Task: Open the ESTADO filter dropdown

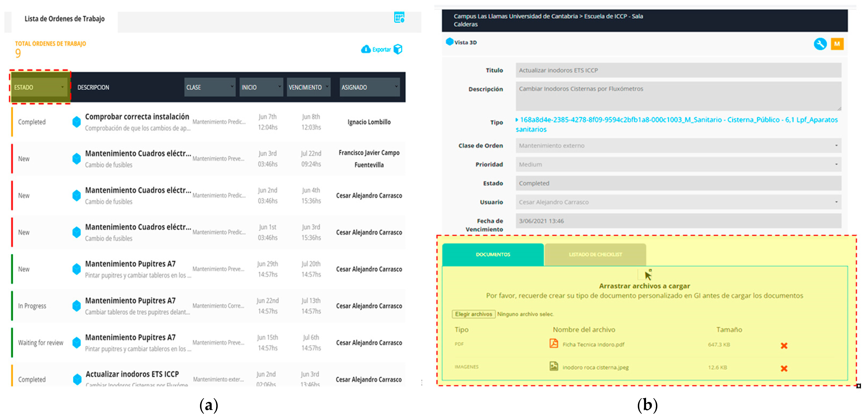Action: (39, 87)
